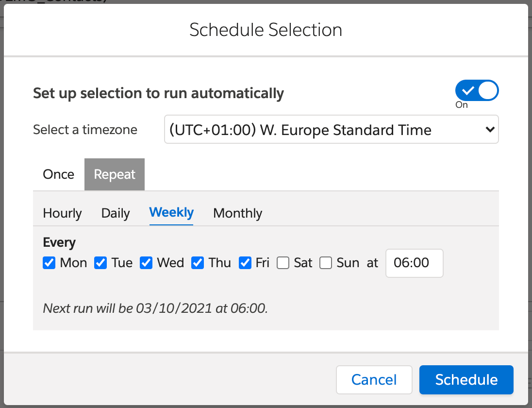This screenshot has height=408, width=532.
Task: Click the Fri day label text
Action: pos(262,263)
